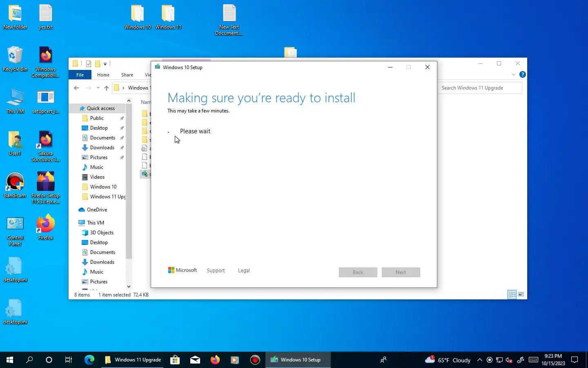Screen dimensions: 588x368
Task: Show hidden system tray icons
Action: [480, 360]
